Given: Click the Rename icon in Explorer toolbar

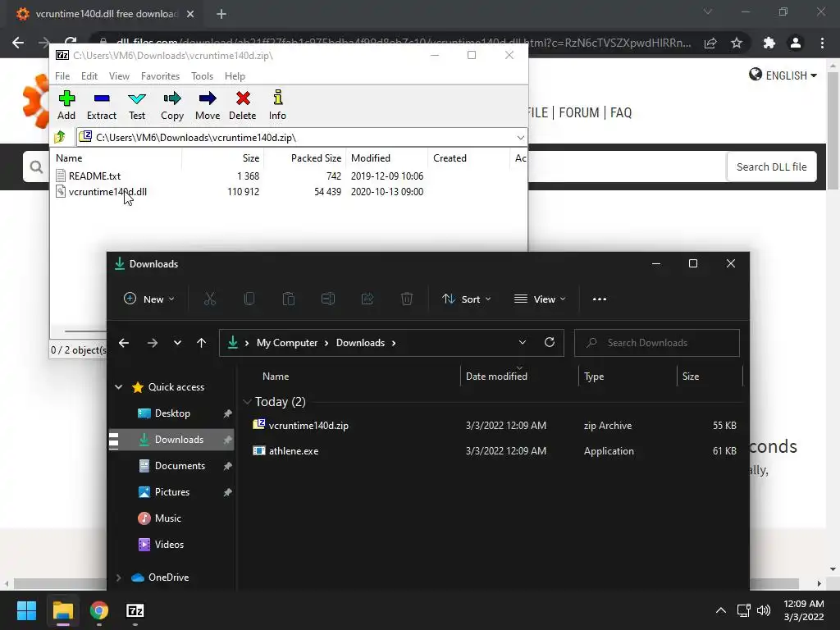Looking at the screenshot, I should pos(328,299).
